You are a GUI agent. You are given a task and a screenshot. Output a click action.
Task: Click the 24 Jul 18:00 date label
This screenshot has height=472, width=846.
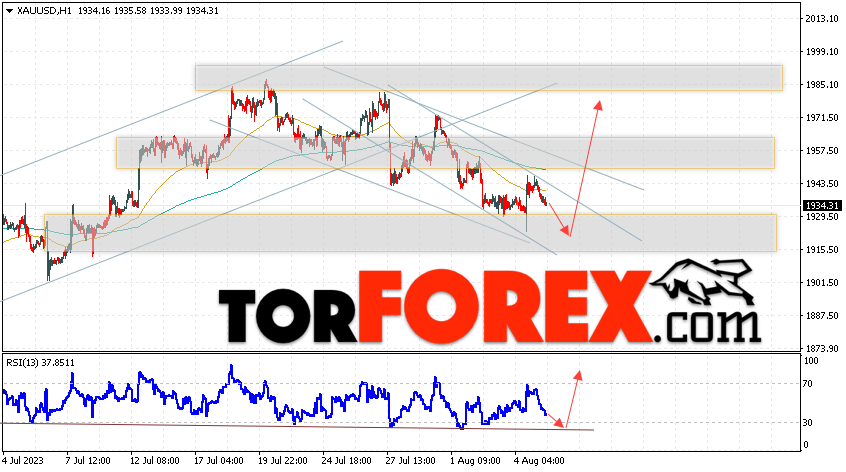(347, 461)
